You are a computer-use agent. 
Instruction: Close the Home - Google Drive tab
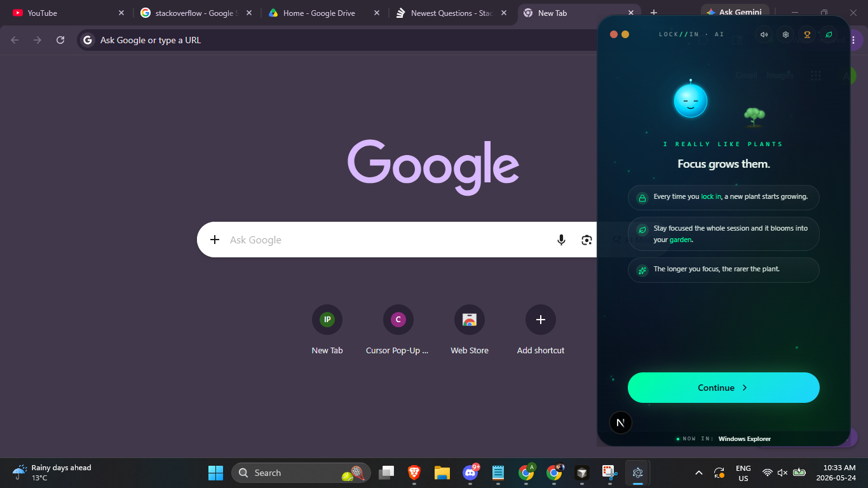[377, 13]
